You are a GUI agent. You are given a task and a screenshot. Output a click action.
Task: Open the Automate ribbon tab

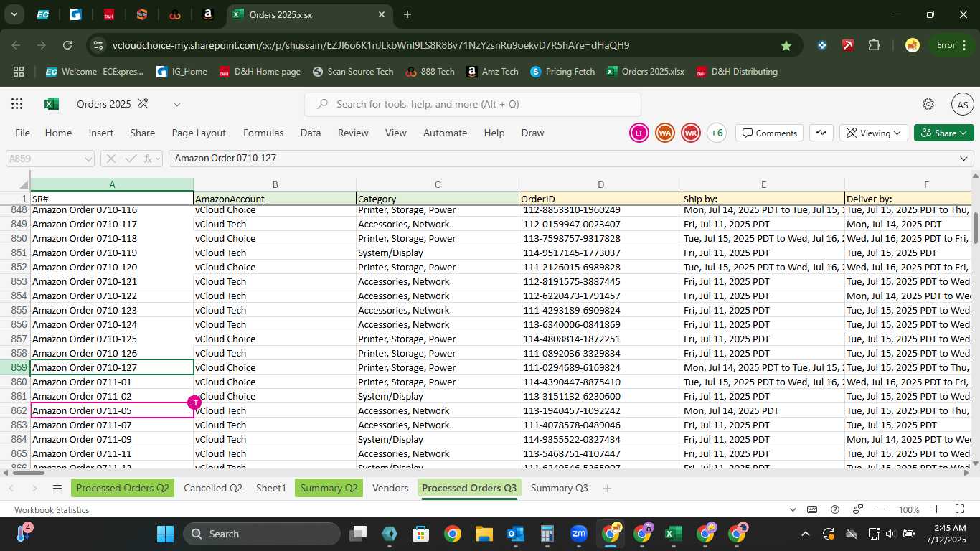(x=445, y=133)
